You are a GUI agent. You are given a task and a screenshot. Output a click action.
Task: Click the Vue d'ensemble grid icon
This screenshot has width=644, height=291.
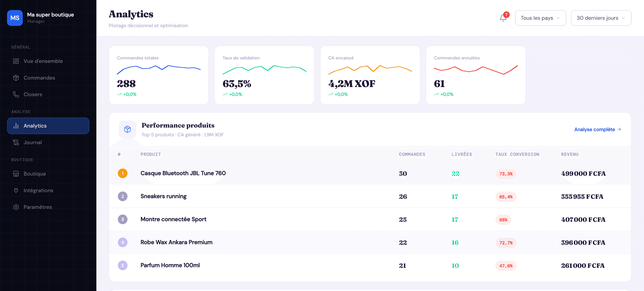pyautogui.click(x=16, y=61)
